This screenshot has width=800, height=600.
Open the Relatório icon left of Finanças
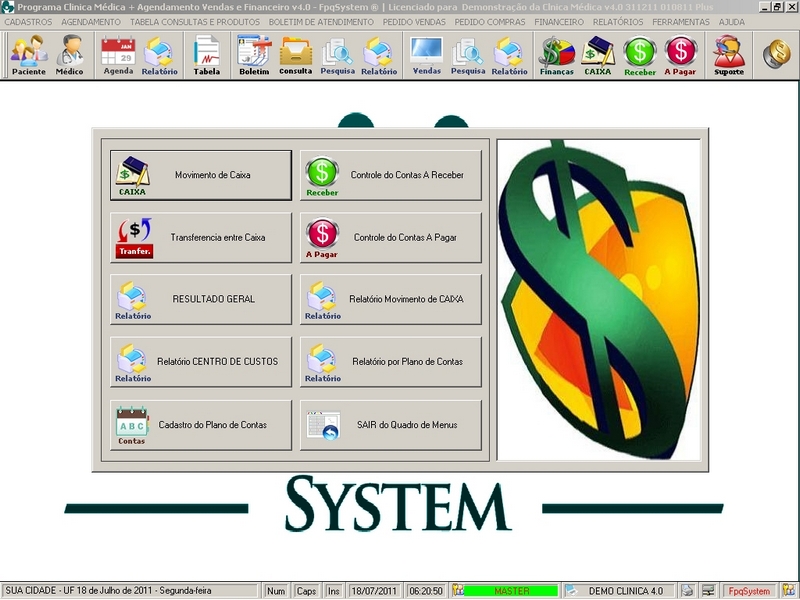pyautogui.click(x=509, y=55)
